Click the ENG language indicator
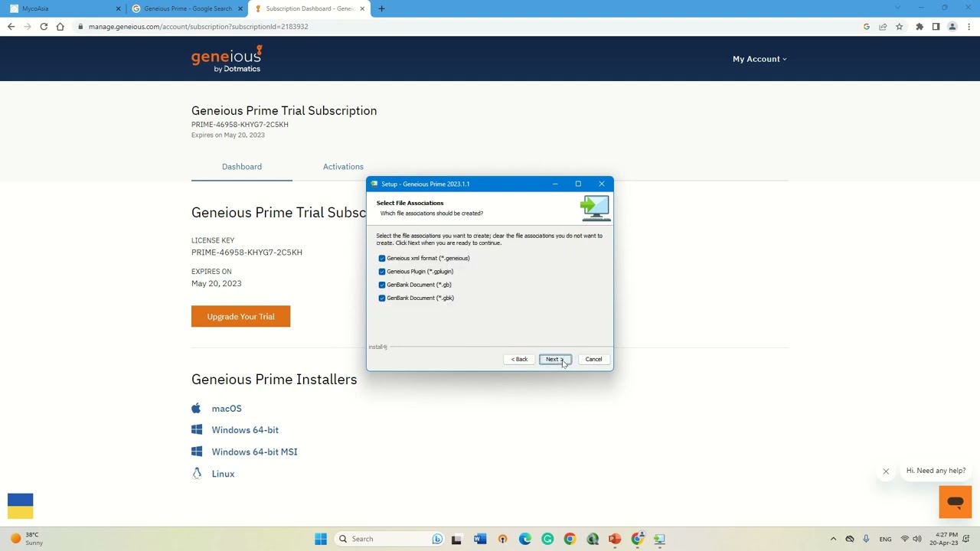Screen dimensions: 980x551 [885, 539]
